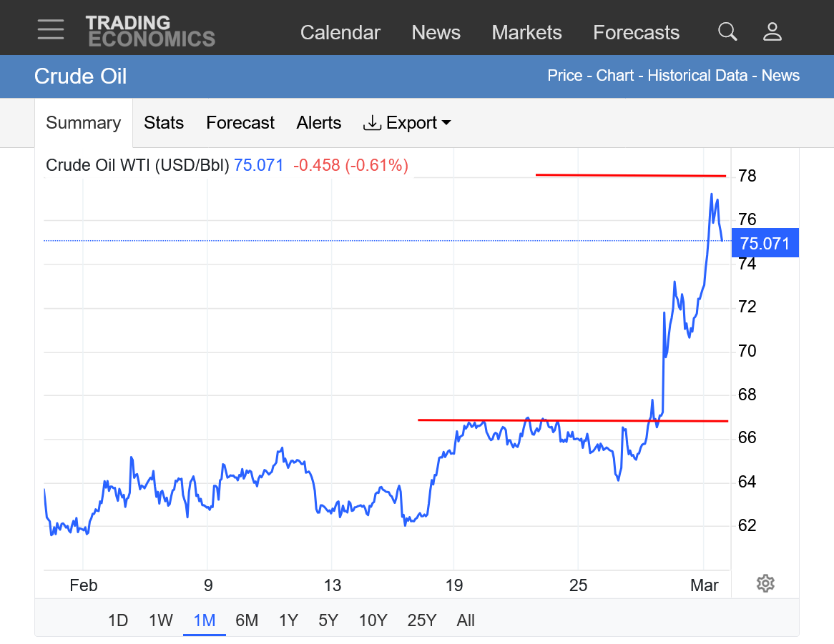
Task: Go to Calendar in top navigation
Action: [x=340, y=32]
